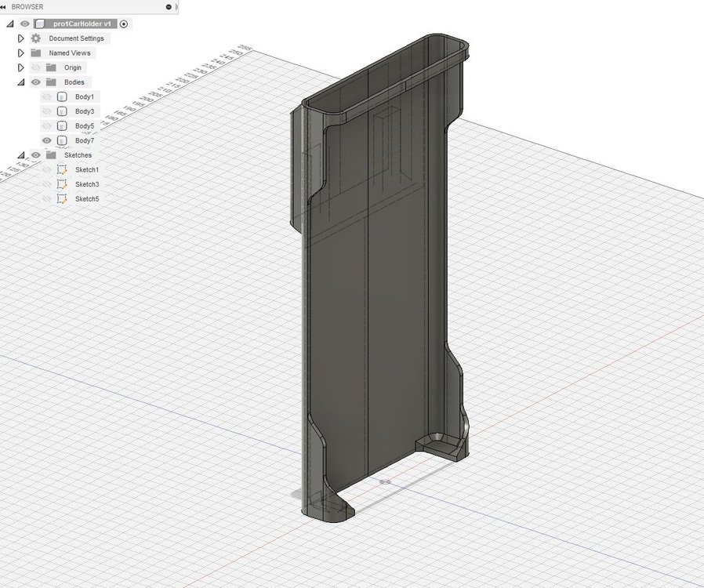
Task: Click the Browser panel minus options button
Action: [x=169, y=6]
